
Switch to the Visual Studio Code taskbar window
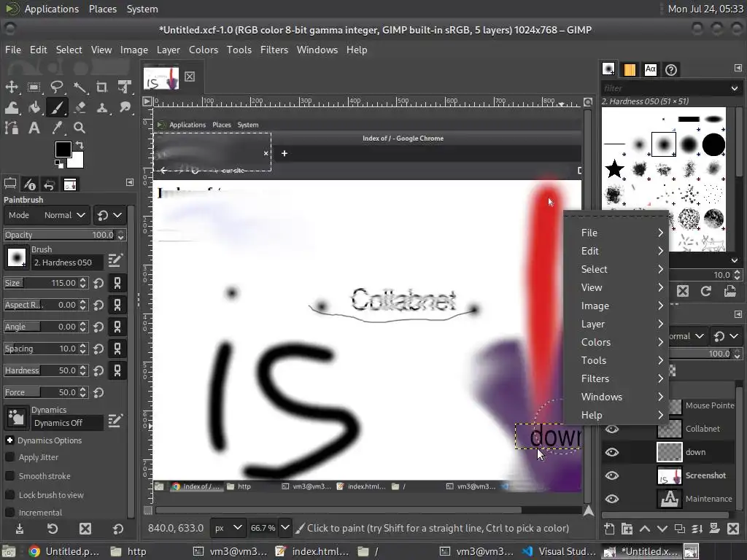(x=560, y=551)
